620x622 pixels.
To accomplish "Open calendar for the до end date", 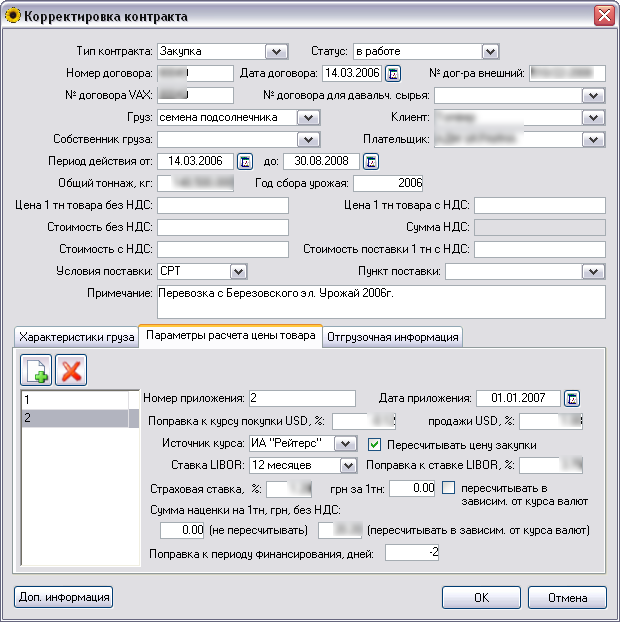I will pyautogui.click(x=371, y=161).
